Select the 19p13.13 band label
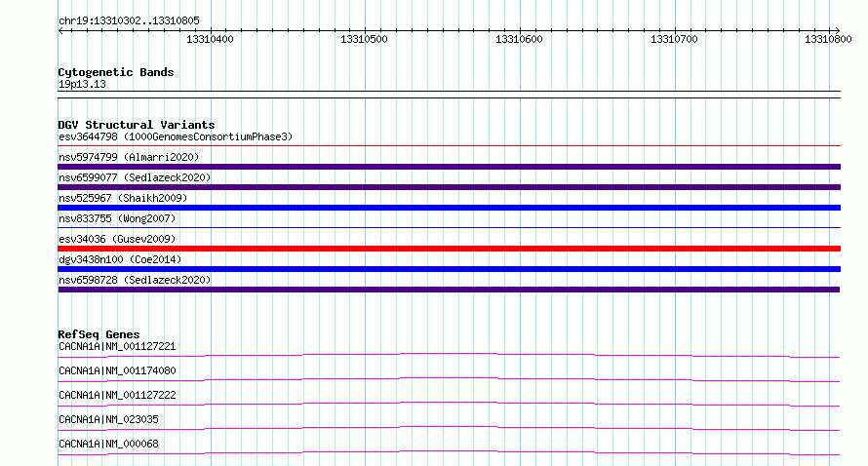The image size is (868, 466). 82,84
